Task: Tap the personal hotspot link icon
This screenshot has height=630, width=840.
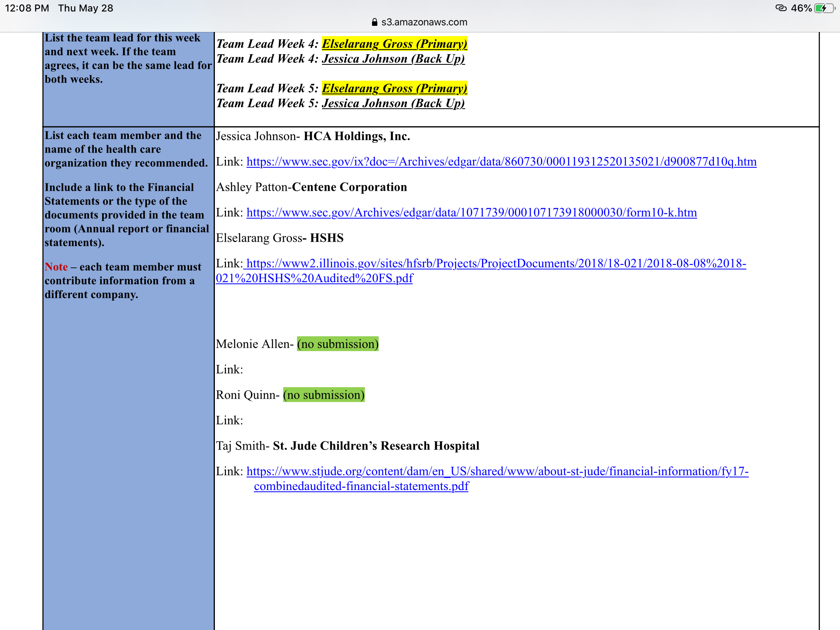Action: click(x=781, y=8)
